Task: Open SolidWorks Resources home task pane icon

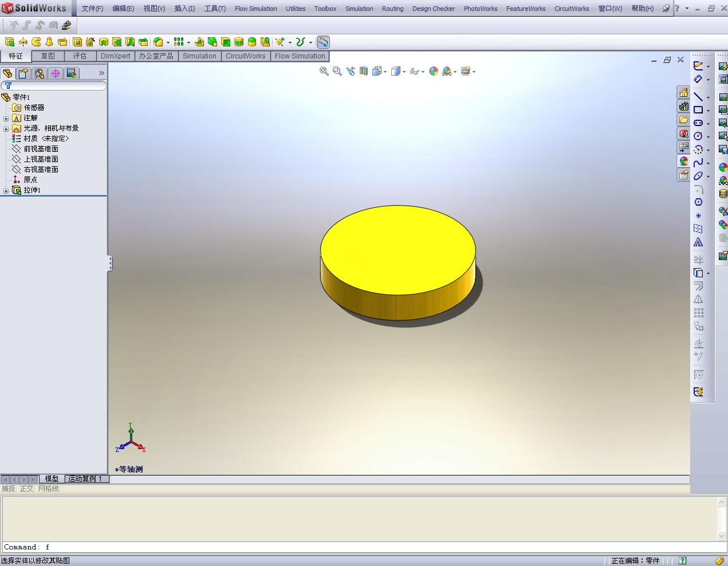Action: tap(683, 92)
